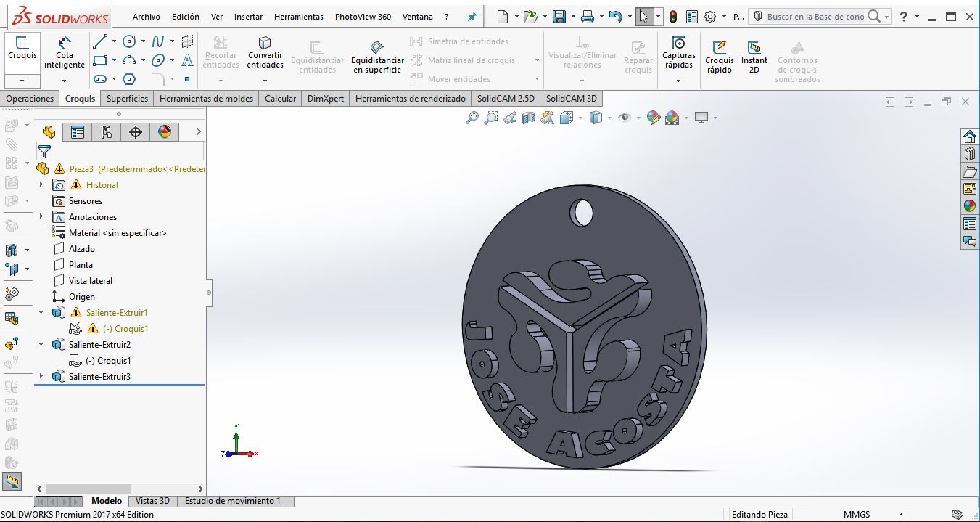Open the File Explorer task pane icon
The height and width of the screenshot is (522, 980).
tap(970, 171)
